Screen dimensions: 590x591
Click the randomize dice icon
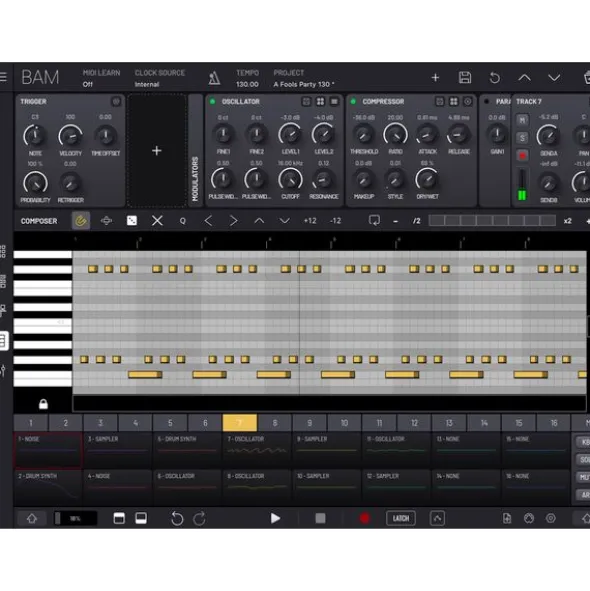point(132,221)
